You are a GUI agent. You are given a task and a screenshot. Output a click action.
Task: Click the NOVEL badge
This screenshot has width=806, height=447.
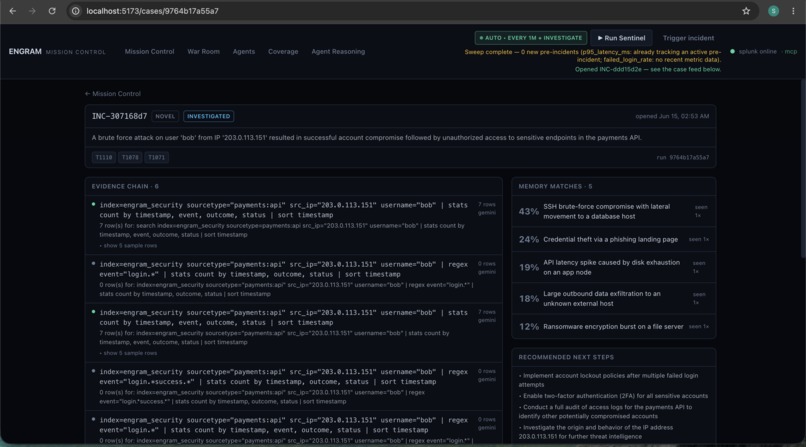click(x=165, y=116)
